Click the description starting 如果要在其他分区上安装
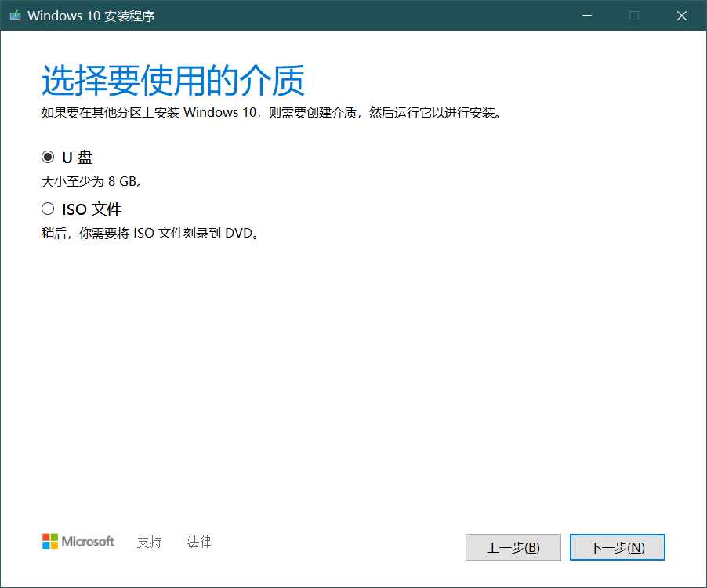Viewport: 707px width, 588px height. point(271,112)
